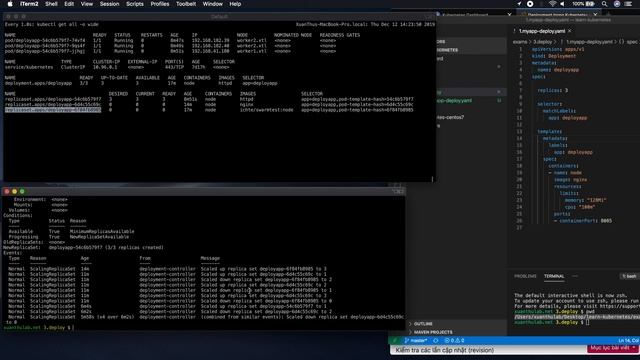Open the Help menu
Image resolution: width=640 pixels, height=360 pixels.
(x=235, y=4)
